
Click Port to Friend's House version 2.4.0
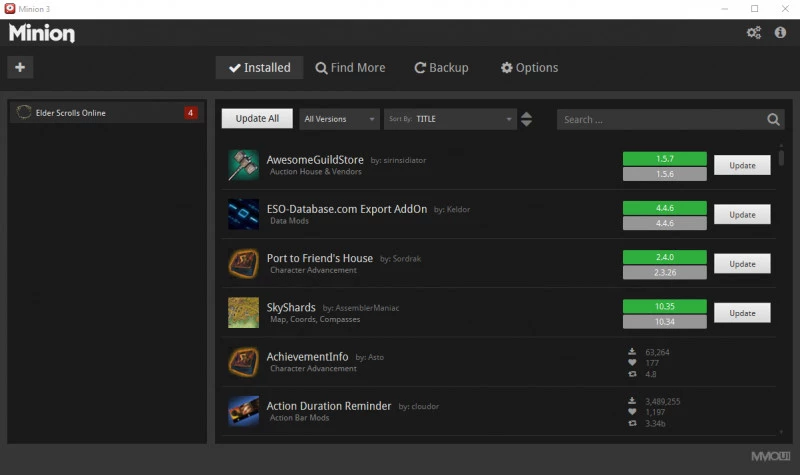point(664,257)
